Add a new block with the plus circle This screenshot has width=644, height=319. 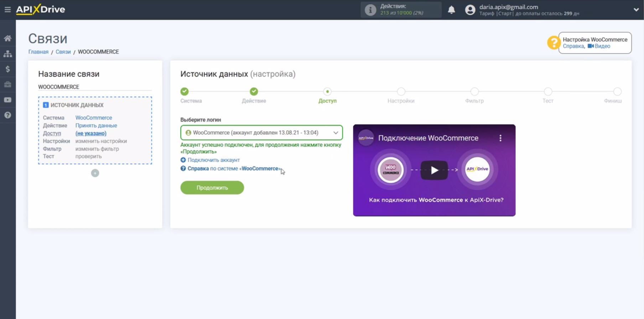95,173
